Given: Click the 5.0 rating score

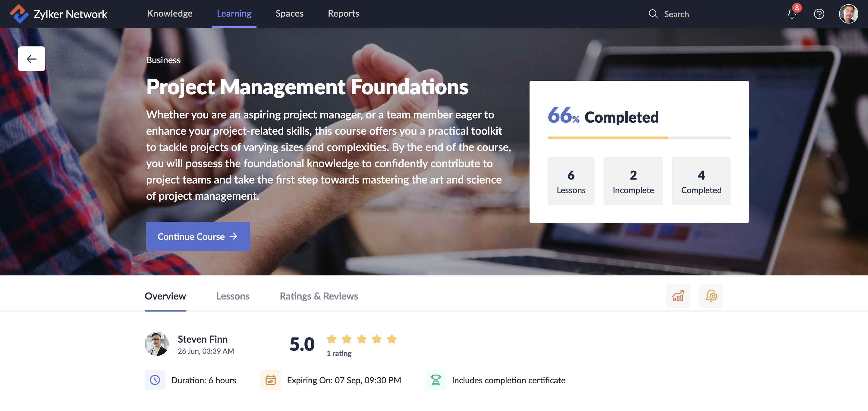Looking at the screenshot, I should pyautogui.click(x=302, y=344).
